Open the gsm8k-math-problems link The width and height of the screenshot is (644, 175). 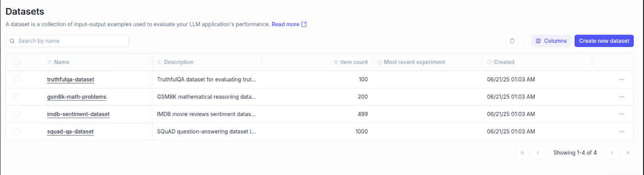coord(77,97)
